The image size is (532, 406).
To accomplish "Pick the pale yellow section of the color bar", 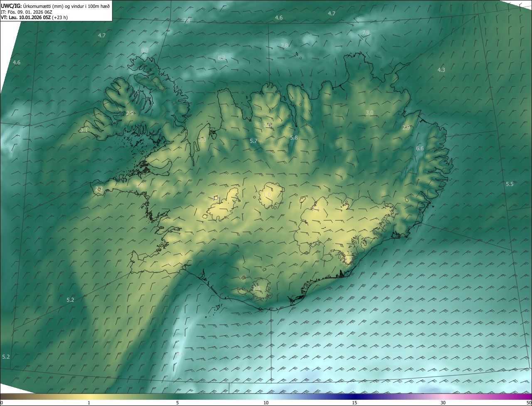I will pos(89,397).
